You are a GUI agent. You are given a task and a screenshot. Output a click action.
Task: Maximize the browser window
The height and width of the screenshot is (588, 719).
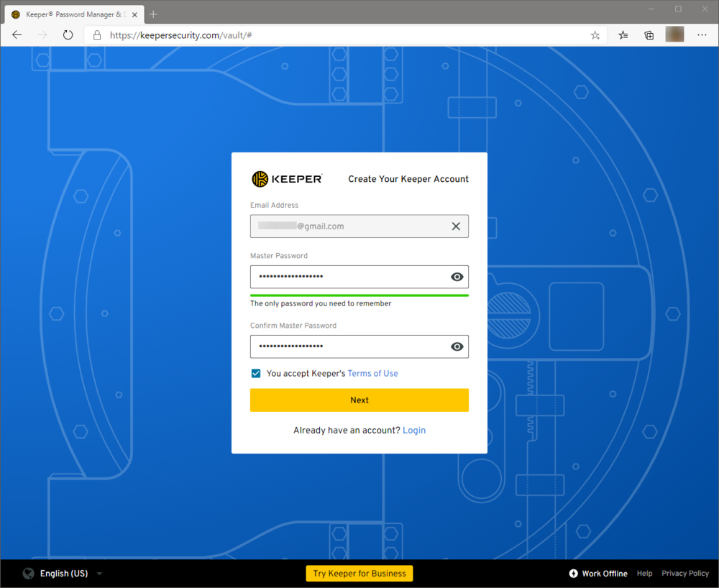pos(678,9)
